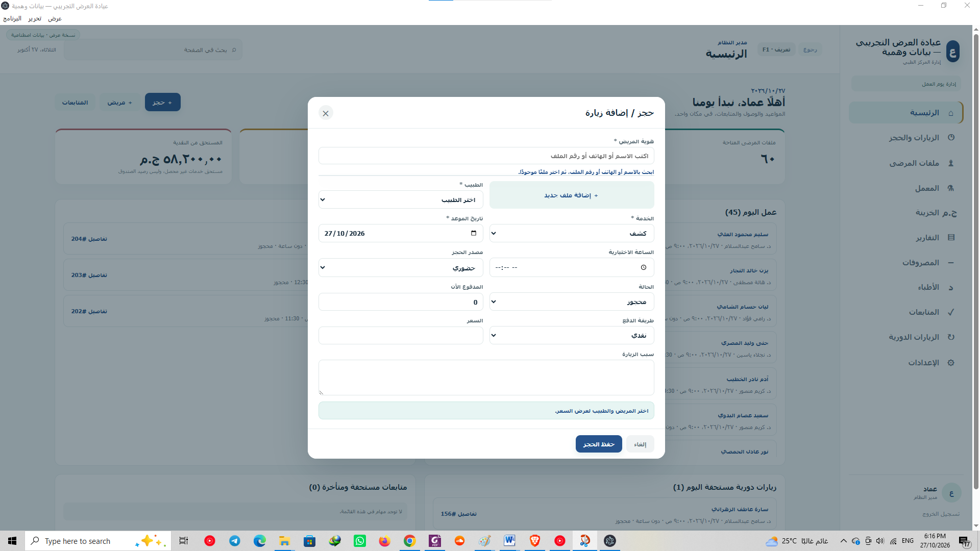
Task: Expand the الحالة status dropdown showing محجوز
Action: point(572,302)
